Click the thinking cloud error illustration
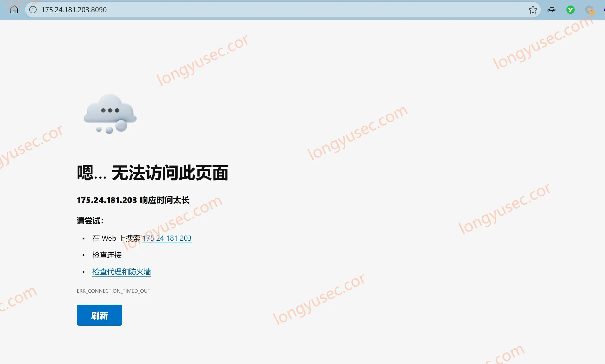This screenshot has height=364, width=605. (110, 114)
